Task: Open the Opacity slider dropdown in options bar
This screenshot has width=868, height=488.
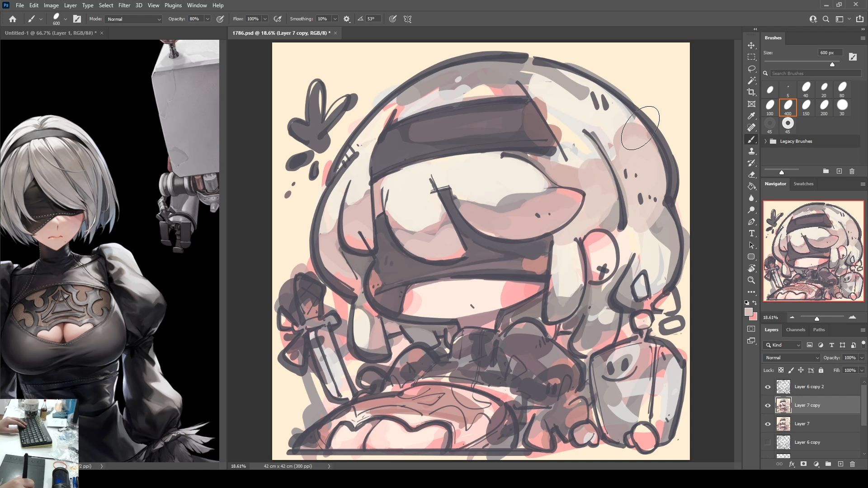Action: 208,19
